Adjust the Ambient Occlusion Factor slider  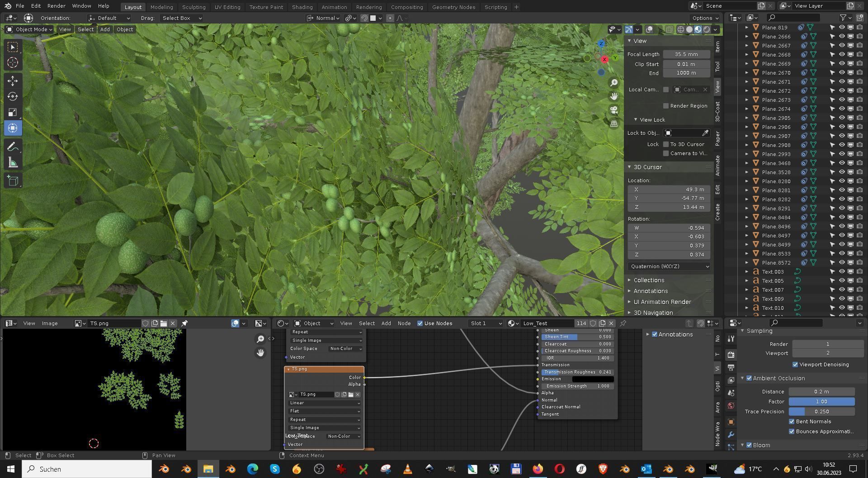click(x=821, y=402)
